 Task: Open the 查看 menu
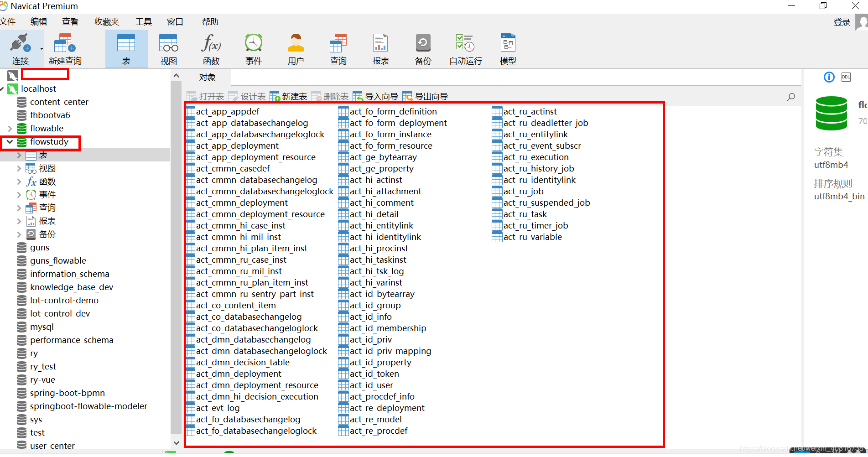70,21
